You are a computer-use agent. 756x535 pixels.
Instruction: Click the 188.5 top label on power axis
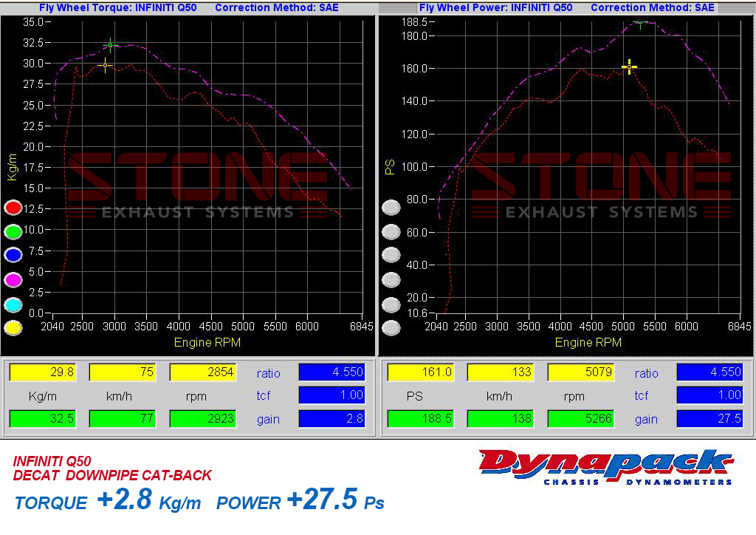[x=415, y=22]
